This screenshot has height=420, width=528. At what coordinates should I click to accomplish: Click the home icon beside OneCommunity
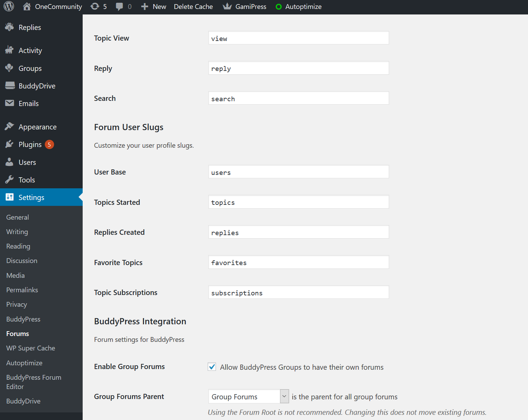(x=27, y=7)
